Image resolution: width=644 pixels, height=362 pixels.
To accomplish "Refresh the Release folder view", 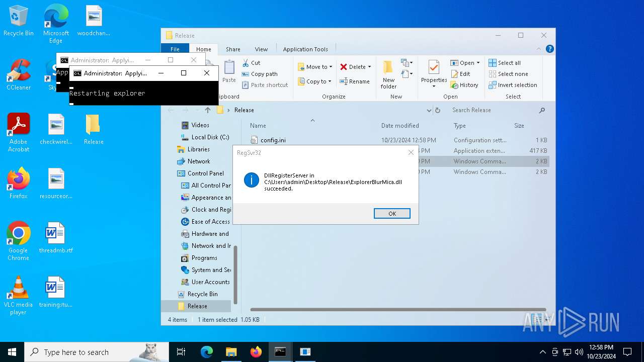I will (x=438, y=110).
